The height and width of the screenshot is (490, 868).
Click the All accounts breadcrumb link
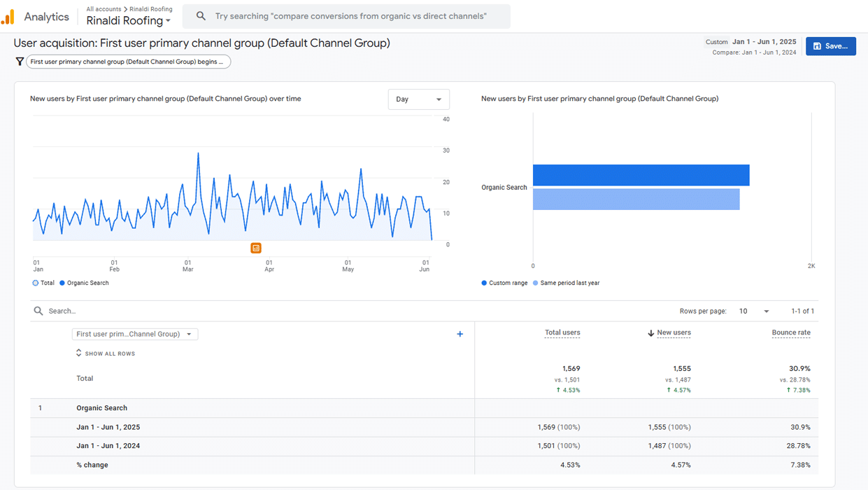(104, 9)
